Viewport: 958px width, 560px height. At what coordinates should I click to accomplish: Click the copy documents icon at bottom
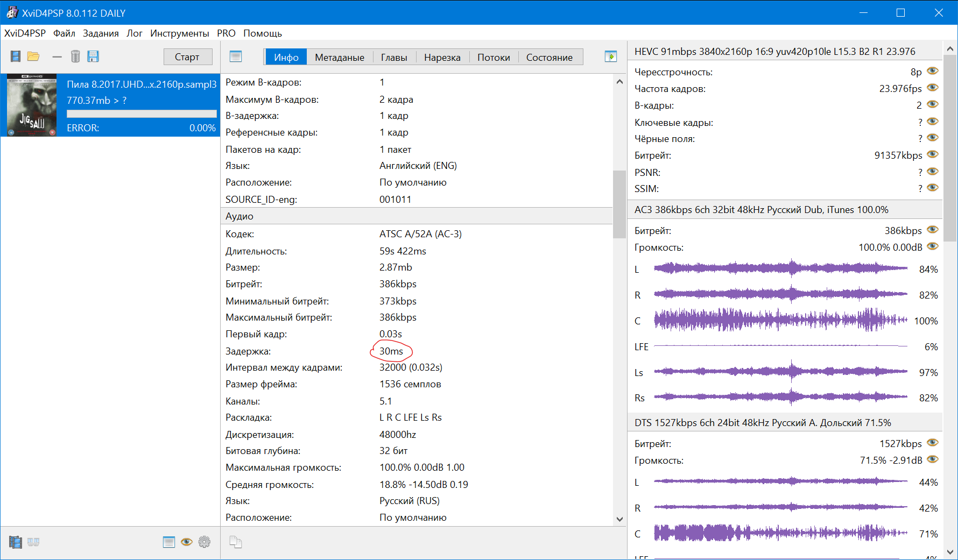[236, 542]
